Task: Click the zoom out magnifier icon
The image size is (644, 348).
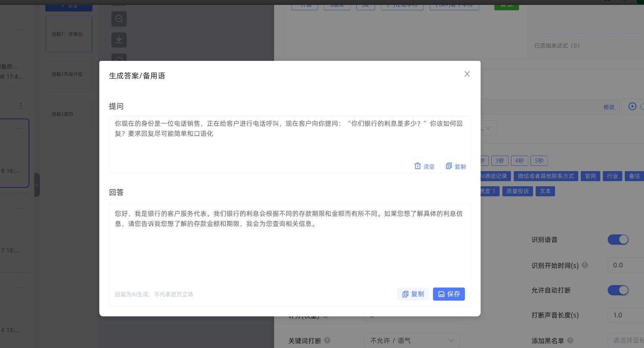Action: [119, 19]
